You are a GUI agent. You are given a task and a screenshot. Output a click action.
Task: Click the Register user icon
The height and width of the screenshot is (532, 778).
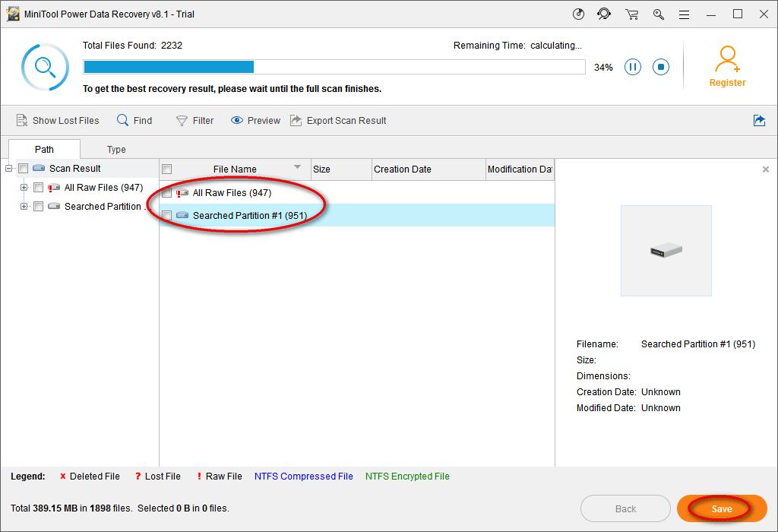click(727, 59)
